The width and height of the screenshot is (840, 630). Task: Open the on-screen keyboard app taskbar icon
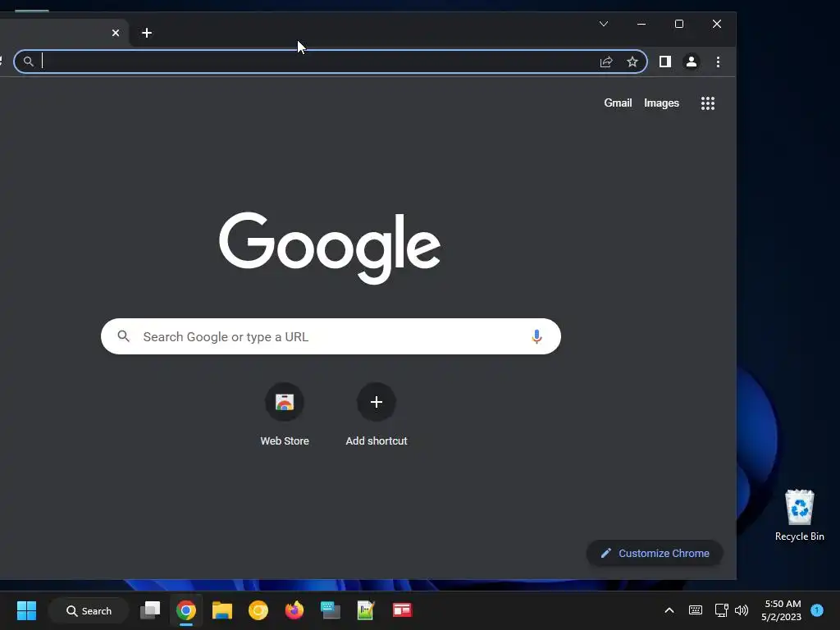330,610
